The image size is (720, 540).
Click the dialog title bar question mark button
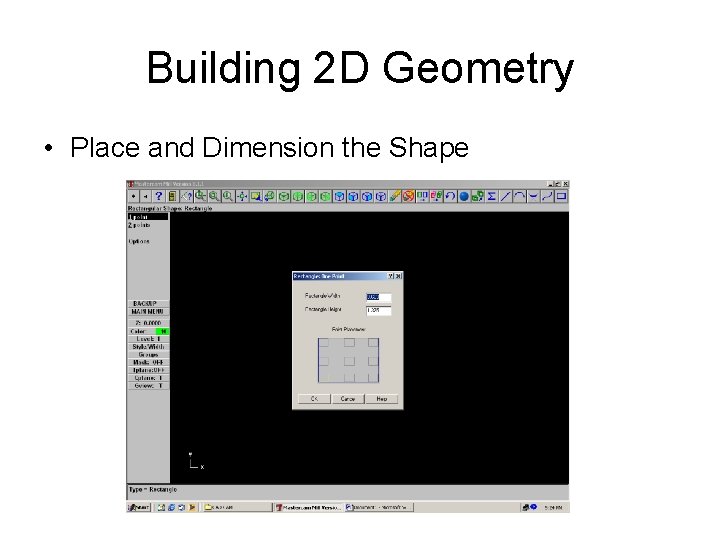[391, 276]
